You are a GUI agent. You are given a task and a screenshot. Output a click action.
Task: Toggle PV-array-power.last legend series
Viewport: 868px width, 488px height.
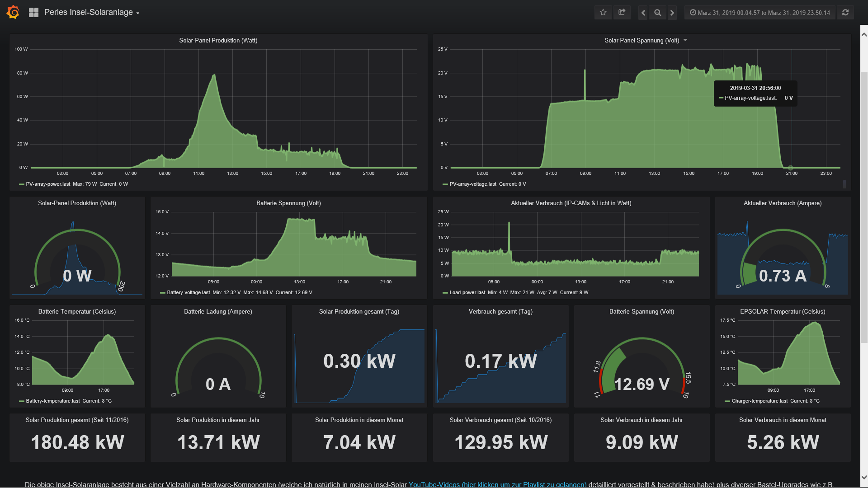(48, 184)
